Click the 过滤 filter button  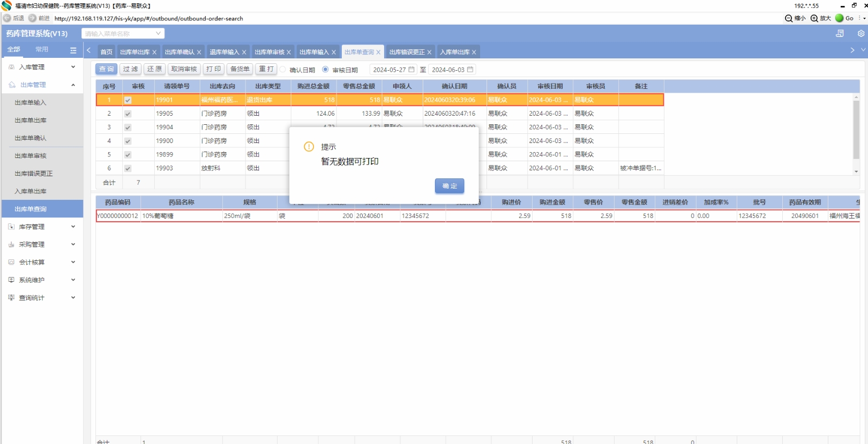[x=130, y=69]
